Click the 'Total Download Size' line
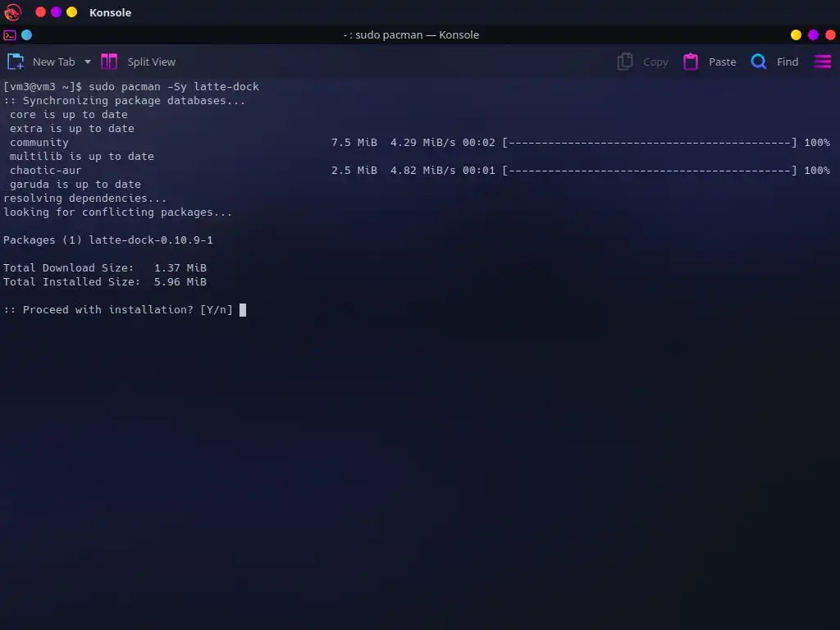This screenshot has height=630, width=840. coord(105,268)
